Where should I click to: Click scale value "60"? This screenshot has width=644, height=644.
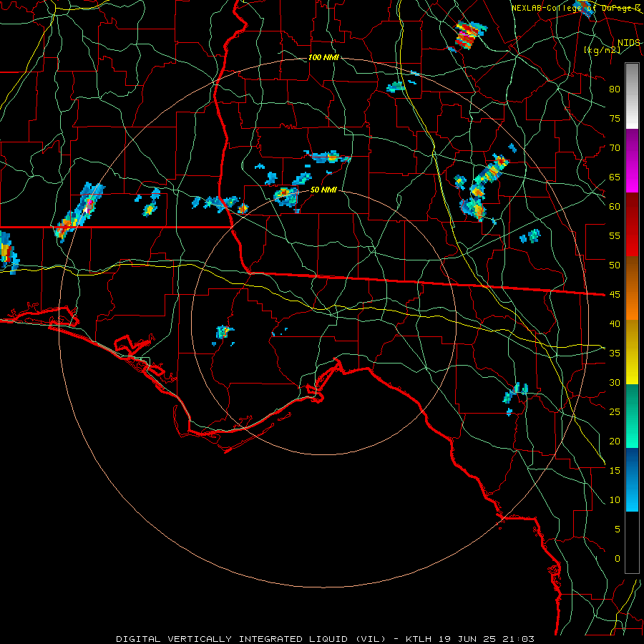615,207
